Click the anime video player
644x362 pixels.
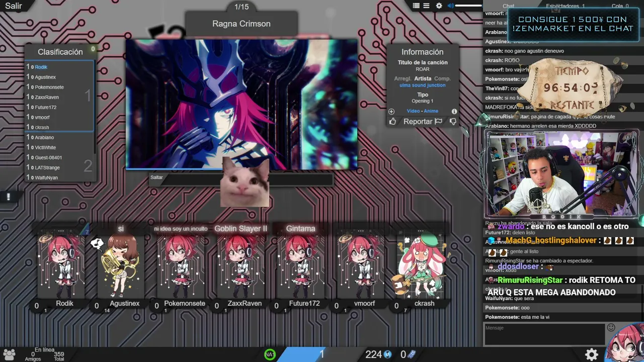[242, 104]
